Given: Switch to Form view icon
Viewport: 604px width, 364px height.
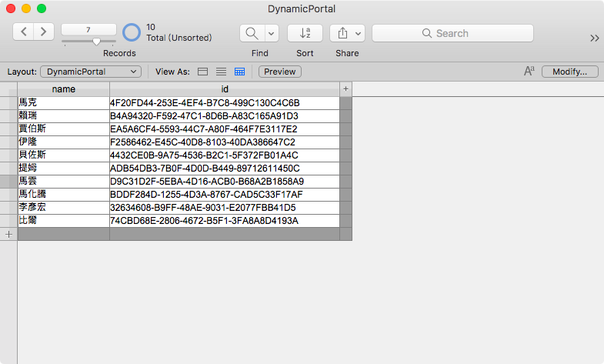Looking at the screenshot, I should tap(202, 72).
